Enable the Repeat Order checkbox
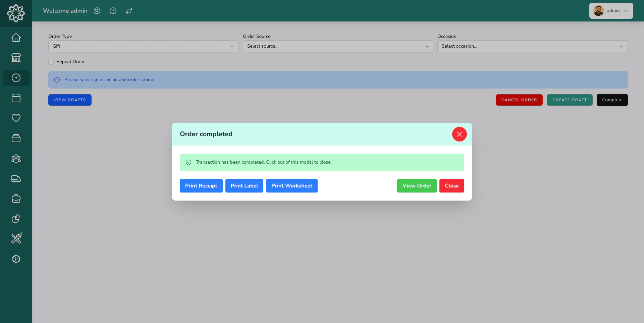 click(x=51, y=62)
